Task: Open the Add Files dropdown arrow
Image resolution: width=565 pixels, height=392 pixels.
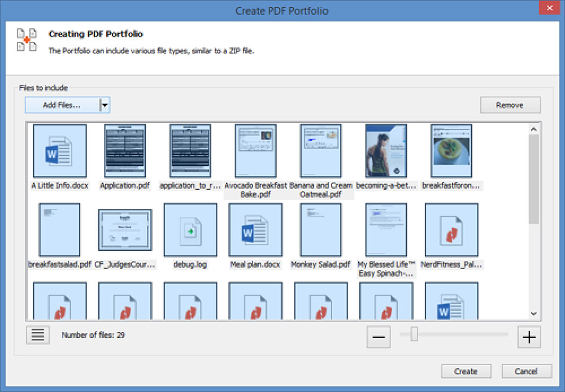Action: [104, 104]
